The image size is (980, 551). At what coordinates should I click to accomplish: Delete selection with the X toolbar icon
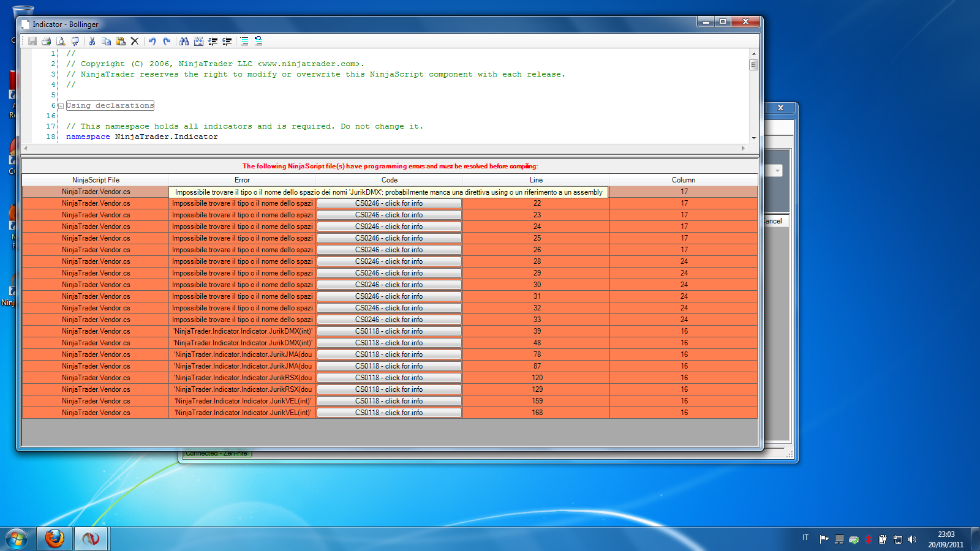(x=135, y=41)
